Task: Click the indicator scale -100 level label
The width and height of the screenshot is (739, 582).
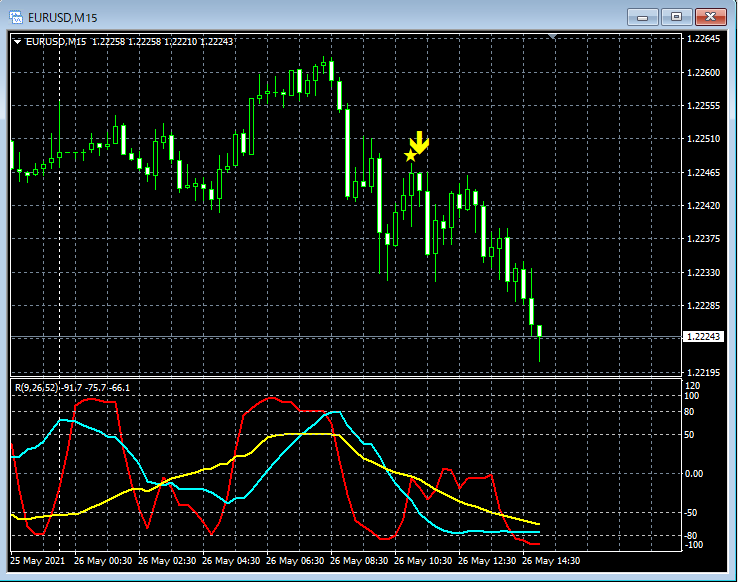Action: coord(692,545)
